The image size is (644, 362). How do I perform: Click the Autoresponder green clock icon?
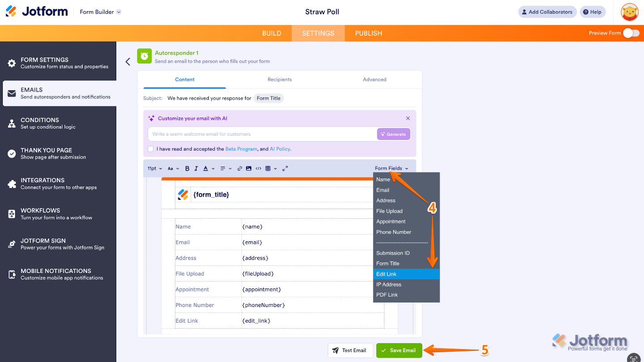[144, 56]
